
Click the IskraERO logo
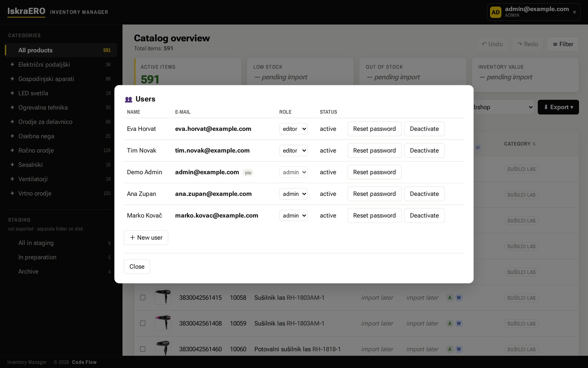tap(26, 11)
